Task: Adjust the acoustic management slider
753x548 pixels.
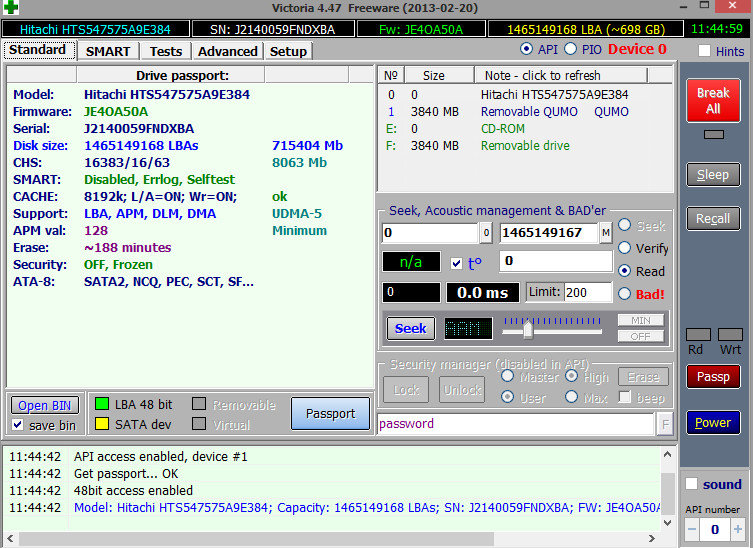Action: coord(527,328)
